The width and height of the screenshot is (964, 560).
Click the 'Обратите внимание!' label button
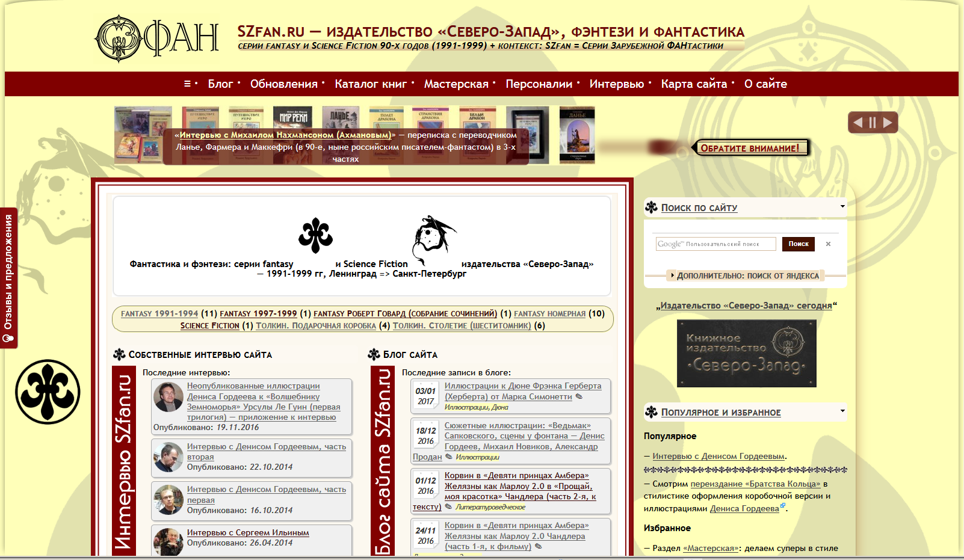750,148
